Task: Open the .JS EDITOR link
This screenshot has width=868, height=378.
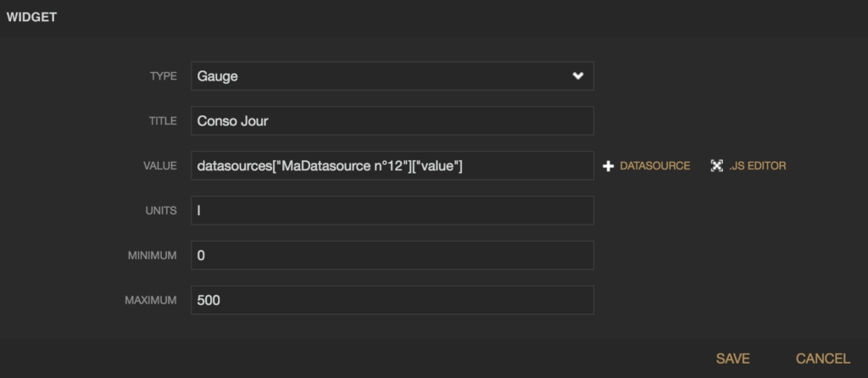Action: (x=757, y=166)
